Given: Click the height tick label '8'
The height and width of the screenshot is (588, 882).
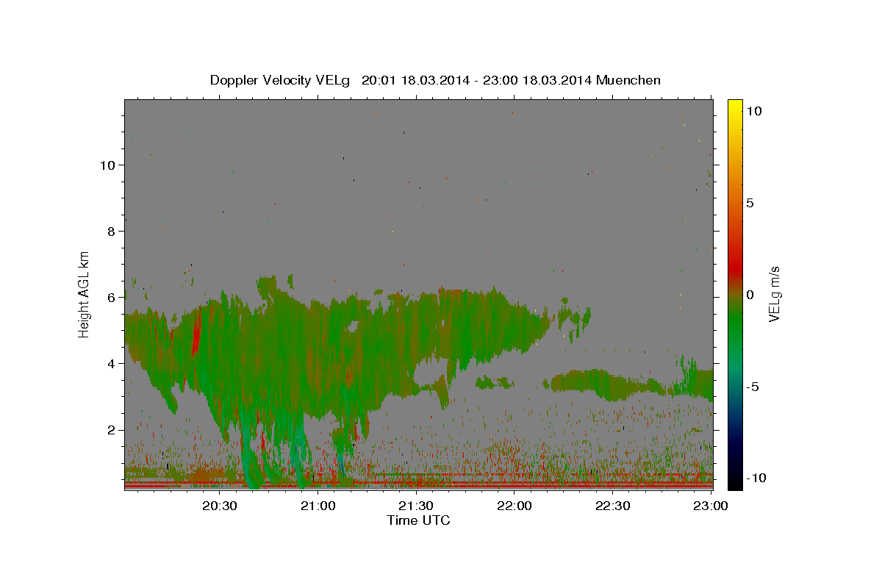Looking at the screenshot, I should coord(110,231).
